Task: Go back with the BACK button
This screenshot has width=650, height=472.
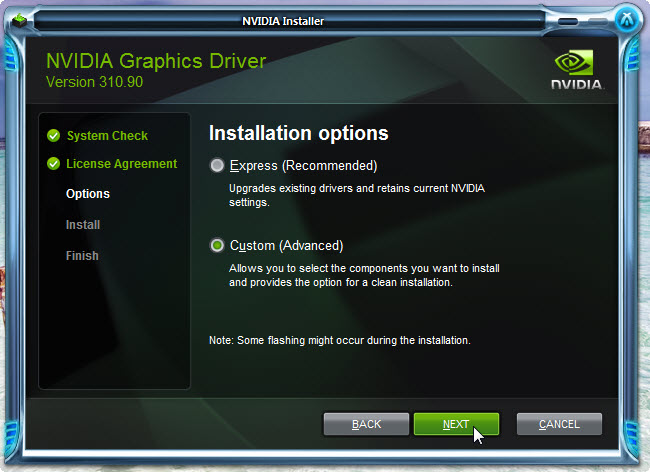Action: [x=366, y=424]
